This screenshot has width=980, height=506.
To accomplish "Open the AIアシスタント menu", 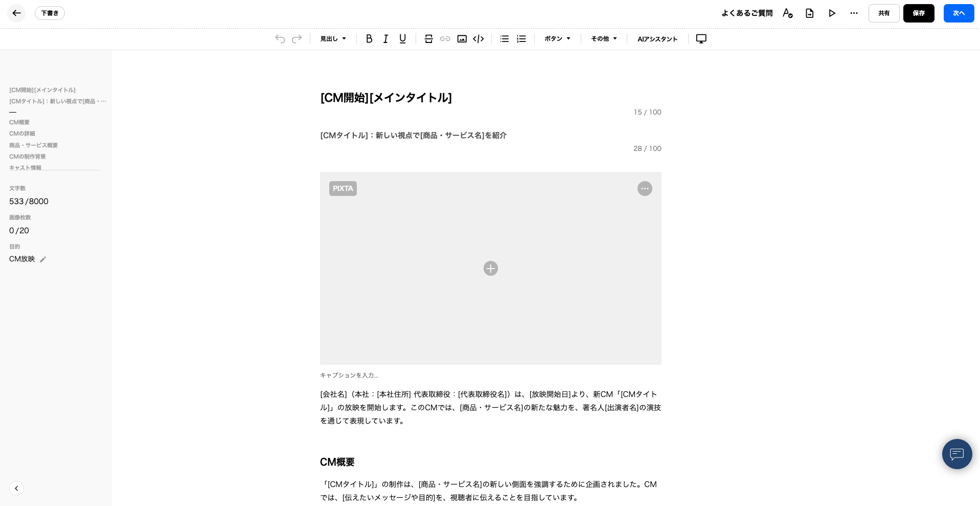I will tap(657, 39).
